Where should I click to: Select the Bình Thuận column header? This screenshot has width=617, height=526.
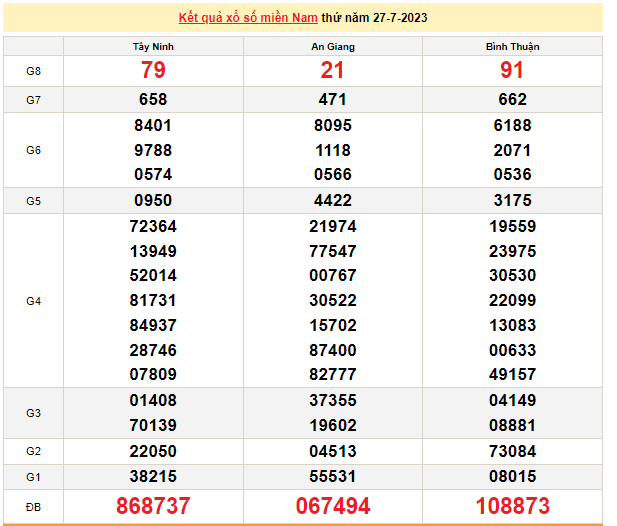(x=512, y=46)
